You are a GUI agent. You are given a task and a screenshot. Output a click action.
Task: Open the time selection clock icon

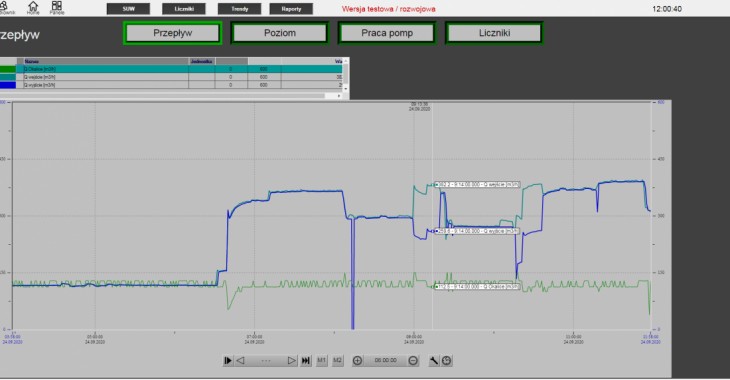point(446,360)
